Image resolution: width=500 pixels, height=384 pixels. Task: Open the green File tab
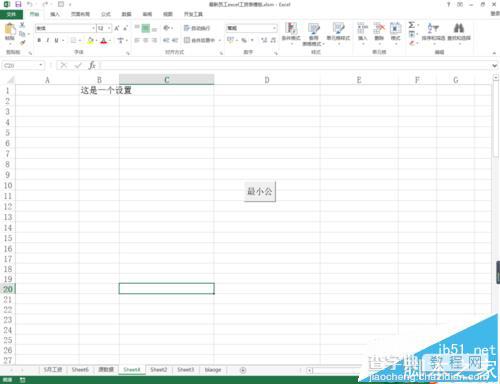(x=11, y=14)
